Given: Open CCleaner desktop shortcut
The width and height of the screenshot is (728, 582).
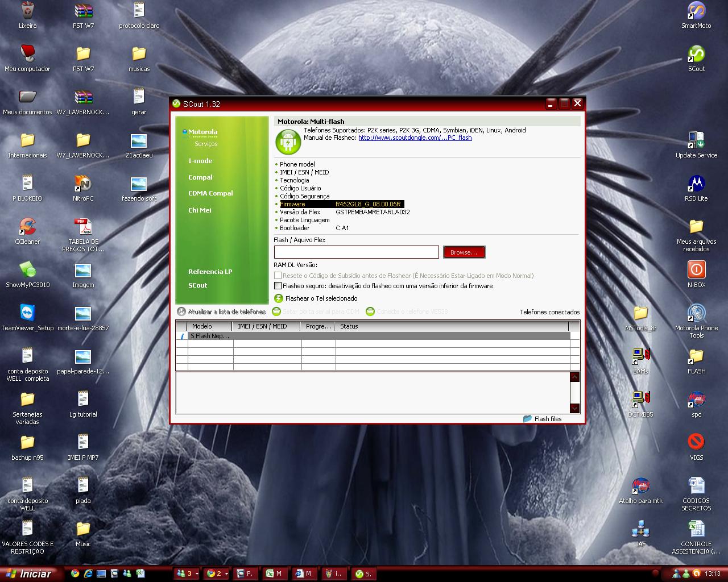Looking at the screenshot, I should click(27, 227).
